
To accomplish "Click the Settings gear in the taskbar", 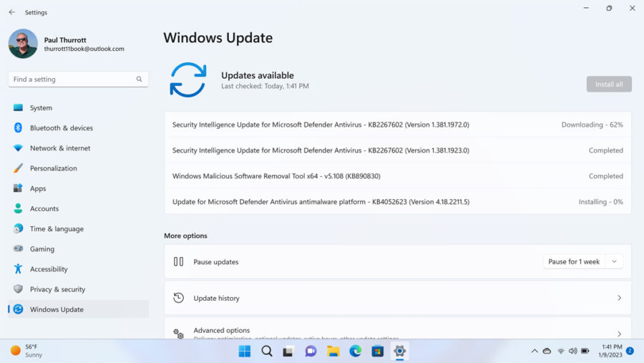I will (x=399, y=351).
